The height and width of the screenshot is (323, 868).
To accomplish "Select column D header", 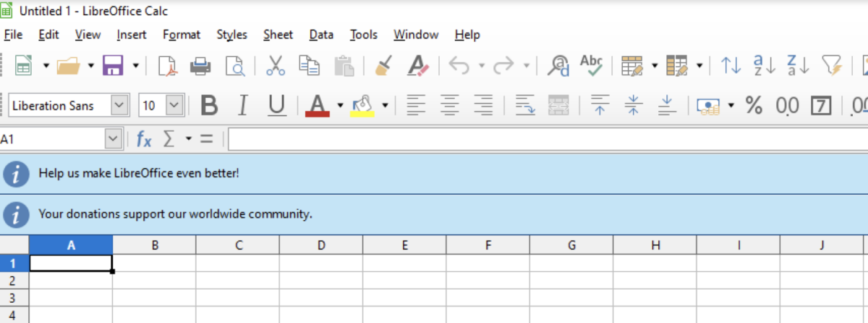I will pyautogui.click(x=321, y=245).
